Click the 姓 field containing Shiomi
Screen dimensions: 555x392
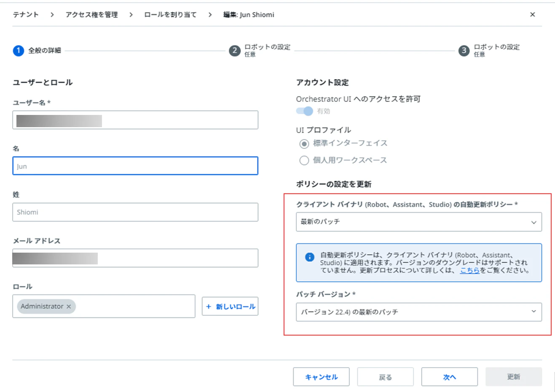135,212
